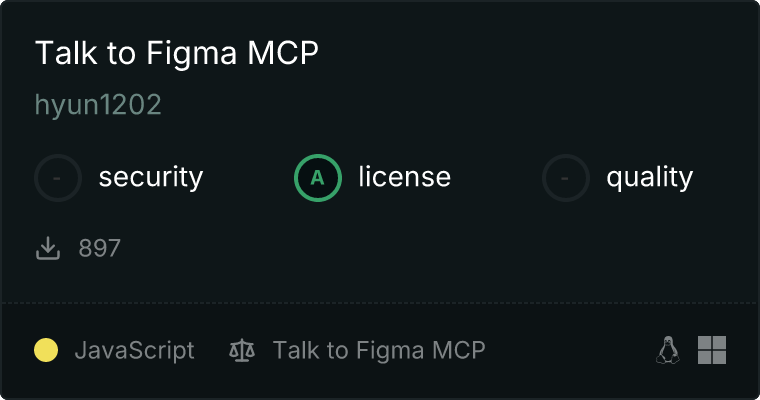The height and width of the screenshot is (400, 760).
Task: Click the 897 downloads count
Action: (x=100, y=248)
